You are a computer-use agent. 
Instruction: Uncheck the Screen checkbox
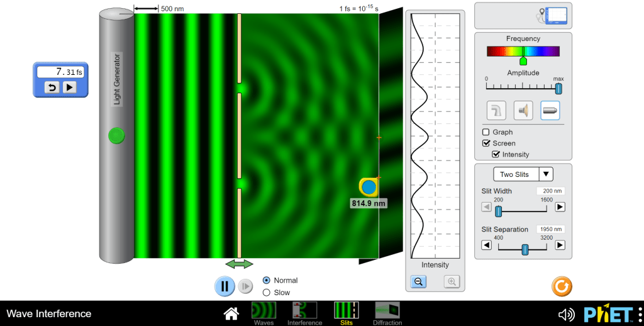pos(486,143)
